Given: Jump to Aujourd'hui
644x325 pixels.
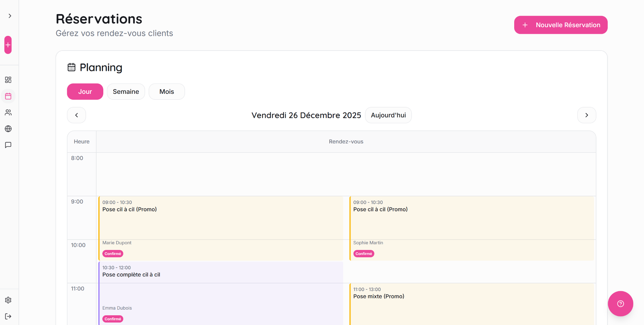Looking at the screenshot, I should [x=388, y=115].
